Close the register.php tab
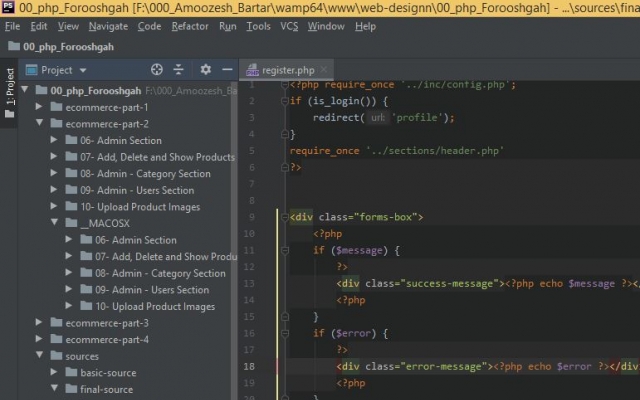Screen dimensions: 640x400 324,69
